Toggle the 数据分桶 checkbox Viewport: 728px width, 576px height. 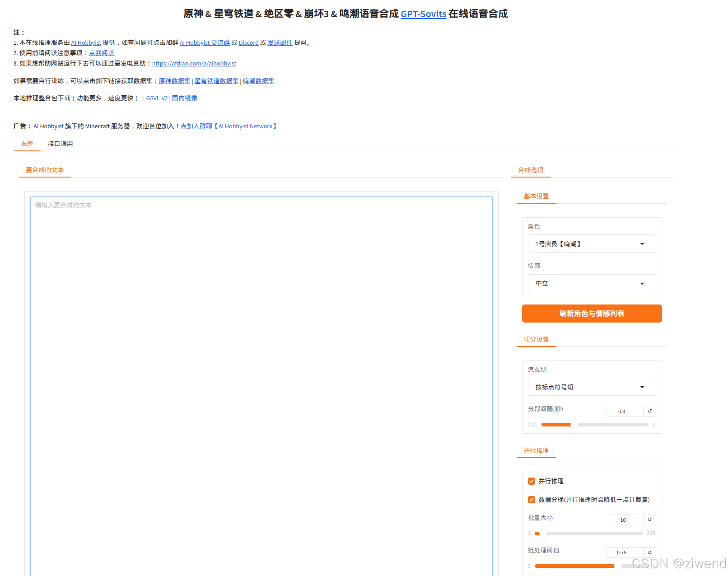click(532, 500)
